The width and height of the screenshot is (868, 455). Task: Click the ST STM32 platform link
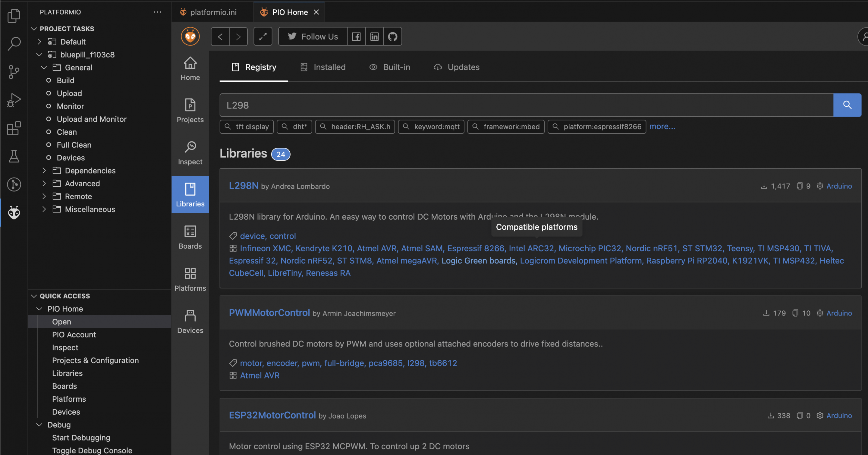pos(702,248)
